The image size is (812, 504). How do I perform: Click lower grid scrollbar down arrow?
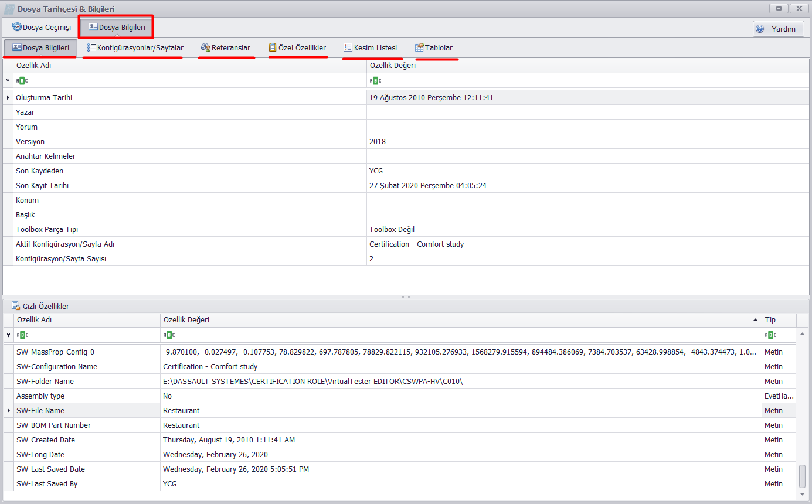pyautogui.click(x=803, y=495)
